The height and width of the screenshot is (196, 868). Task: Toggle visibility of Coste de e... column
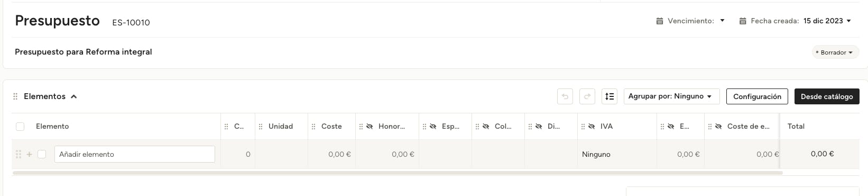(x=718, y=126)
